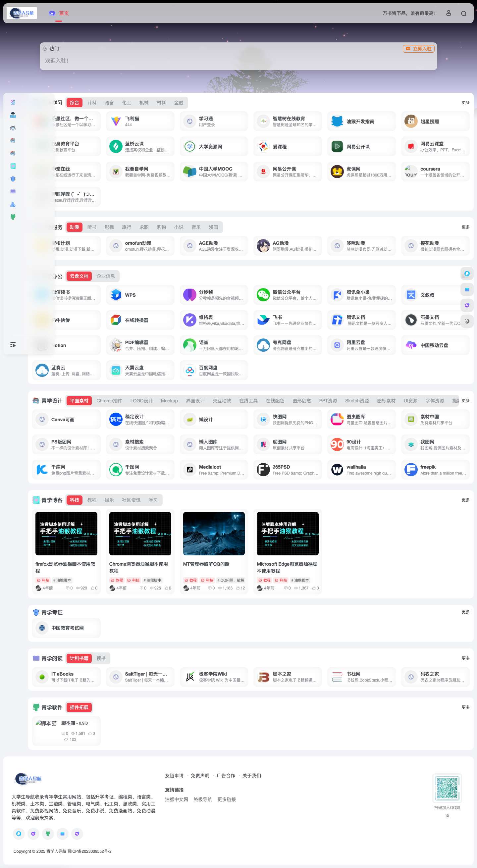This screenshot has height=868, width=477.
Task: Open the 更多链接 footer link
Action: [x=227, y=799]
